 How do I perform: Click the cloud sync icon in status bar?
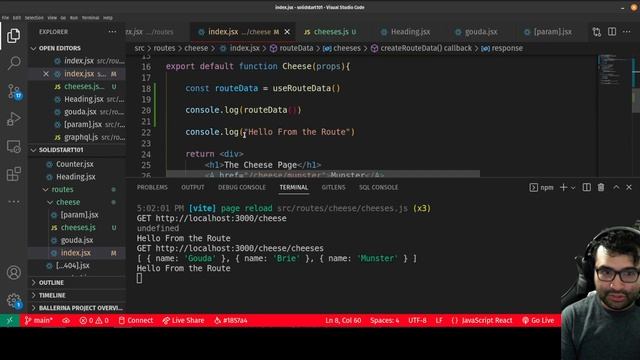(x=66, y=321)
